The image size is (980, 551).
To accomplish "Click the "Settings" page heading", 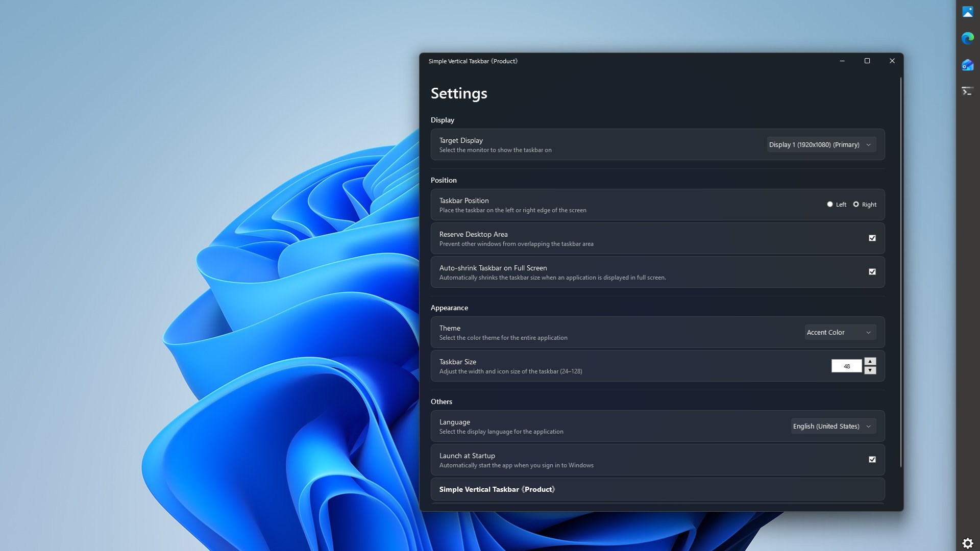I will [459, 93].
